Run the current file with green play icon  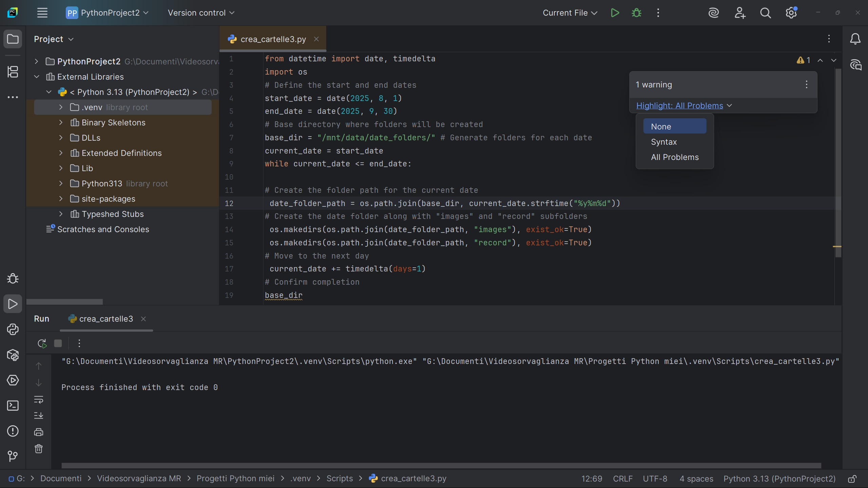pyautogui.click(x=615, y=13)
